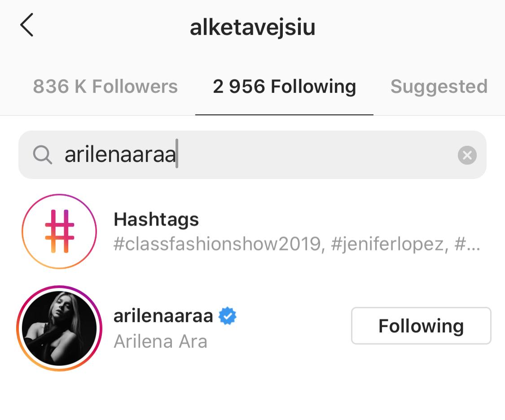Focus the search input containing arilenaaraa
The width and height of the screenshot is (505, 420).
[252, 155]
